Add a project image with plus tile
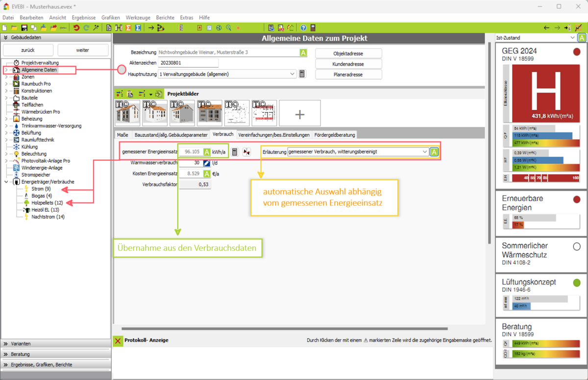This screenshot has height=380, width=588. (x=300, y=114)
